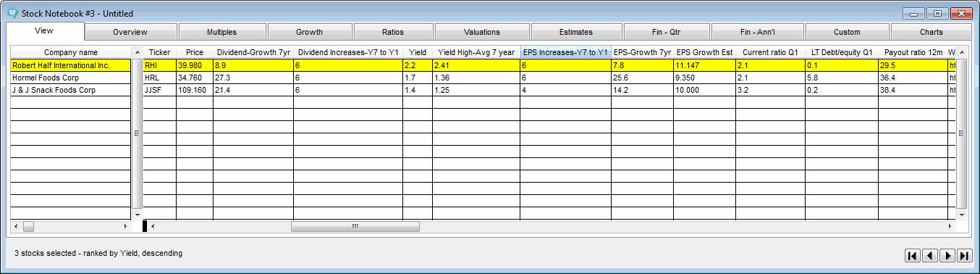
Task: Click the EPS growth estimate cell 11.147
Action: point(704,65)
